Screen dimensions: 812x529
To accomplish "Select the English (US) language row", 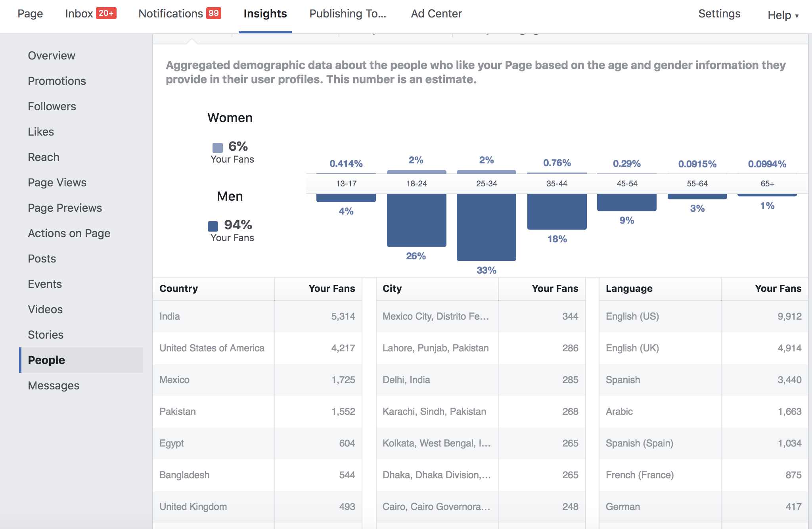I will click(x=704, y=316).
